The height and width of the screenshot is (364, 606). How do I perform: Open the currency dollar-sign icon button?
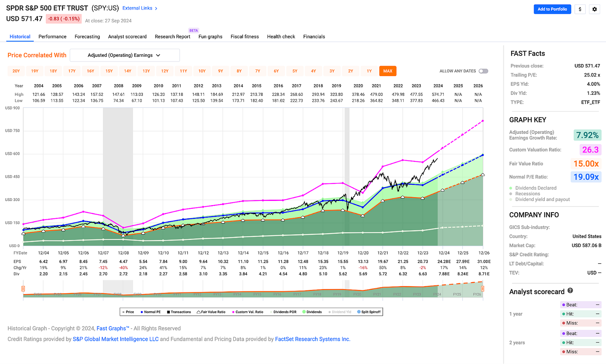click(x=580, y=9)
